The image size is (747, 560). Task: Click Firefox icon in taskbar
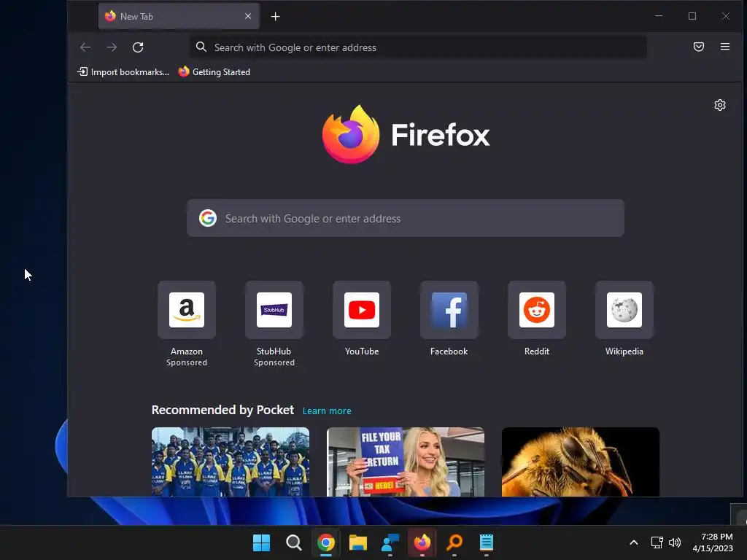point(422,542)
